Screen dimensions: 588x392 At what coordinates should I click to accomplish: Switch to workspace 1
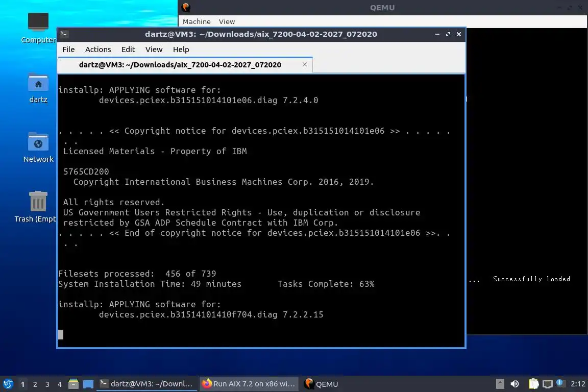pos(23,384)
